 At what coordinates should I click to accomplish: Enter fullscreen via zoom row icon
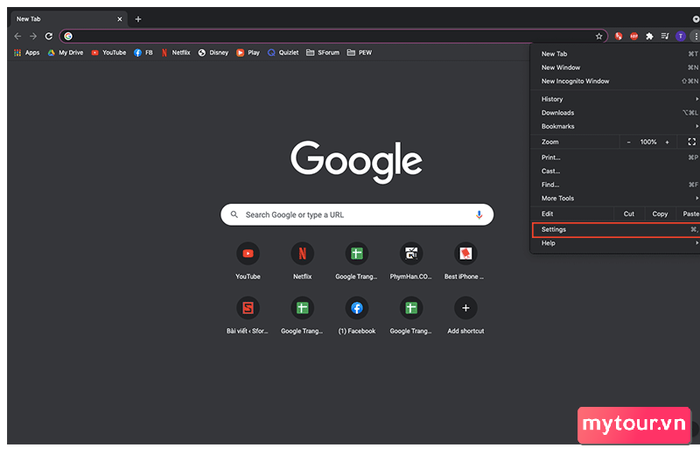692,142
